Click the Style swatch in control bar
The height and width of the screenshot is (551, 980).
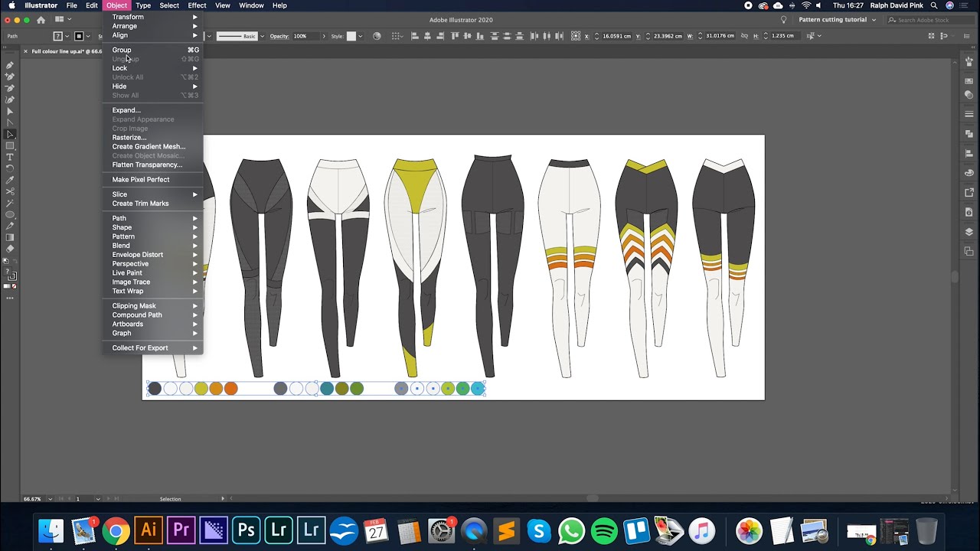(351, 36)
